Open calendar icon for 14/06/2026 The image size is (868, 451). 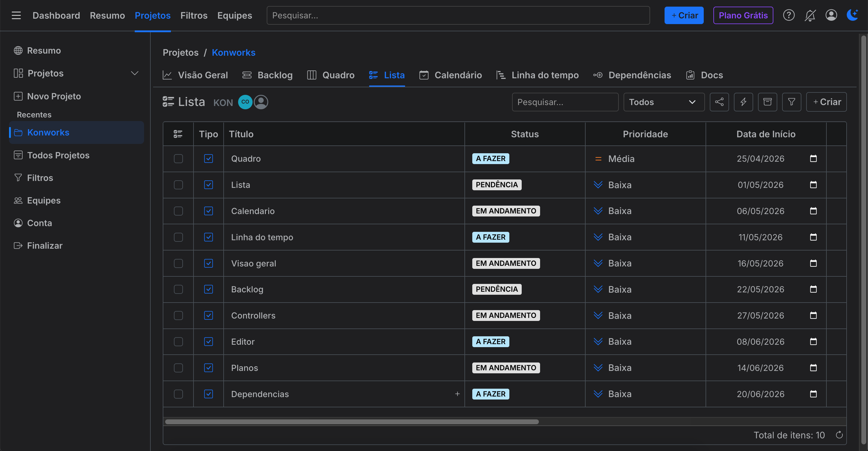coord(813,368)
